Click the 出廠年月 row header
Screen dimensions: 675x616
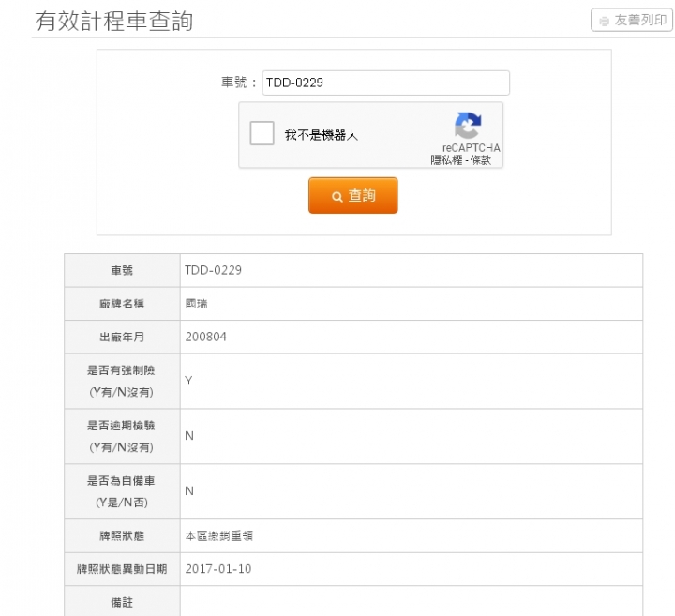point(122,337)
